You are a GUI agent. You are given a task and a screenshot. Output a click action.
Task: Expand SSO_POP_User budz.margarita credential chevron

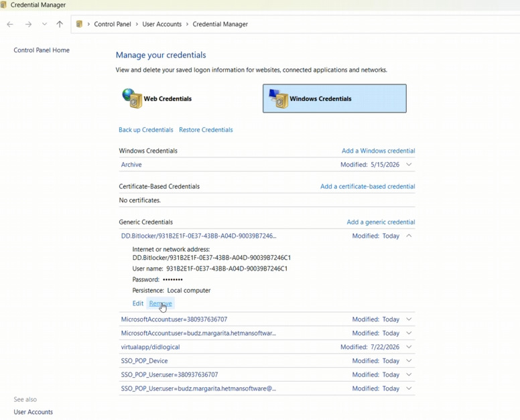point(409,389)
